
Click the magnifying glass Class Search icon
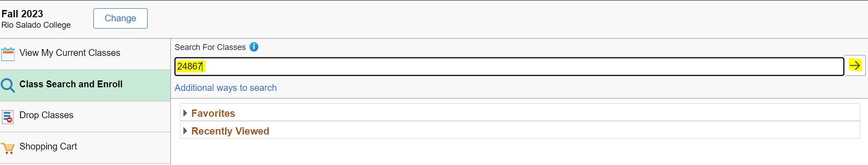(8, 85)
